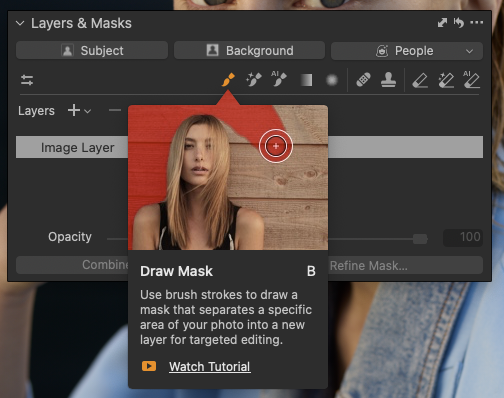Remove layer with the minus button
The image size is (504, 398).
click(x=115, y=110)
